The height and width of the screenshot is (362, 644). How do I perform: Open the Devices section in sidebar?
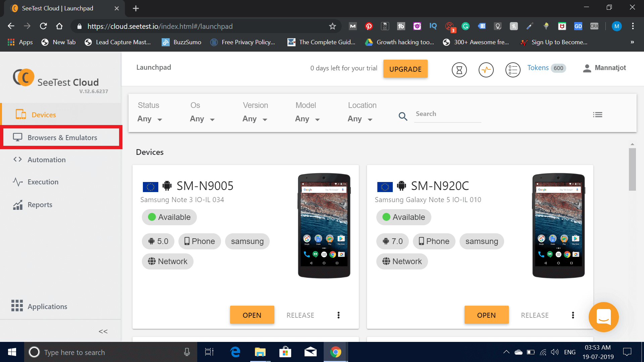[44, 115]
